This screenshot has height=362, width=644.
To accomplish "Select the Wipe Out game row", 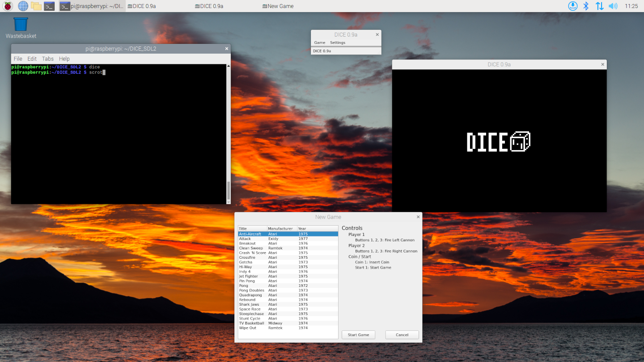I will point(288,328).
